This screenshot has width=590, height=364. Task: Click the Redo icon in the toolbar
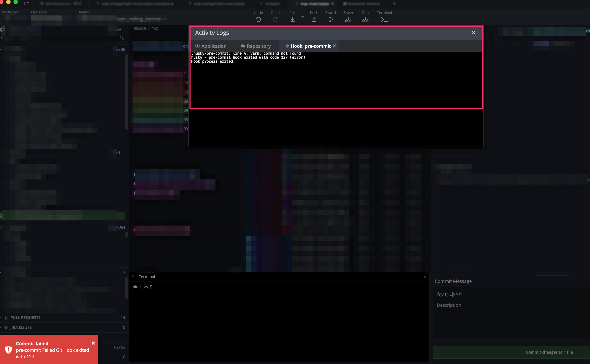(x=275, y=19)
